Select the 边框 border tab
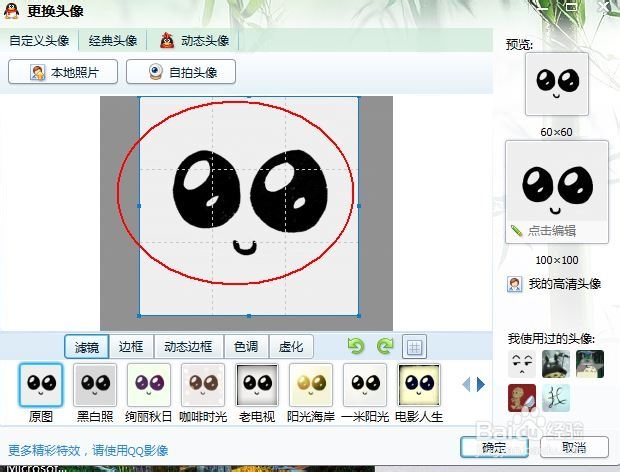 click(x=131, y=347)
